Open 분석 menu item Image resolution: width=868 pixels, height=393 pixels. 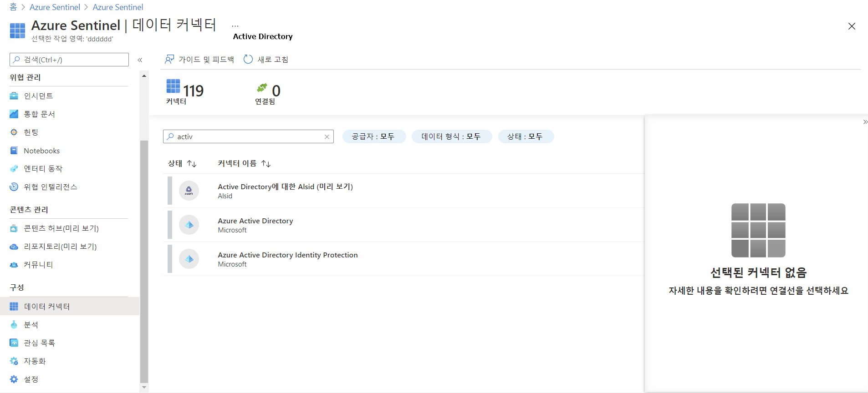(31, 325)
